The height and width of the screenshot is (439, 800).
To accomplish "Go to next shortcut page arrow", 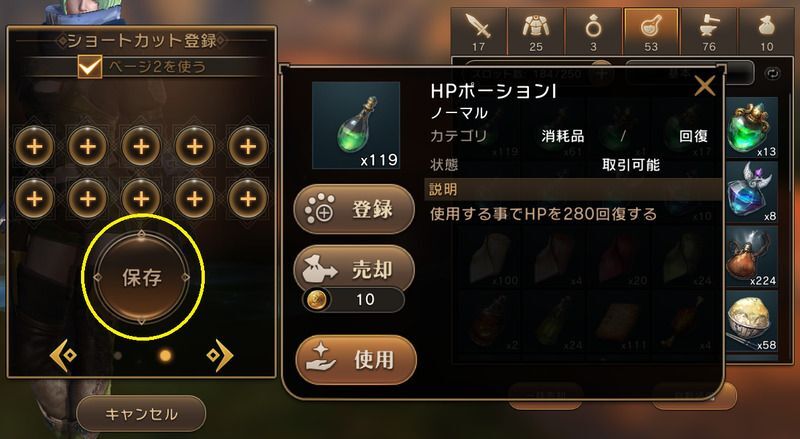I will click(x=220, y=355).
